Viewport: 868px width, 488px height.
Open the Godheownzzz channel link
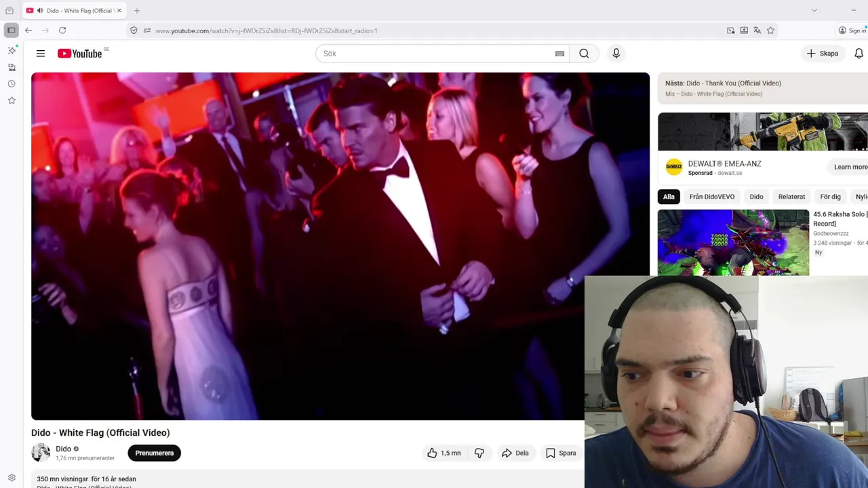(x=831, y=233)
